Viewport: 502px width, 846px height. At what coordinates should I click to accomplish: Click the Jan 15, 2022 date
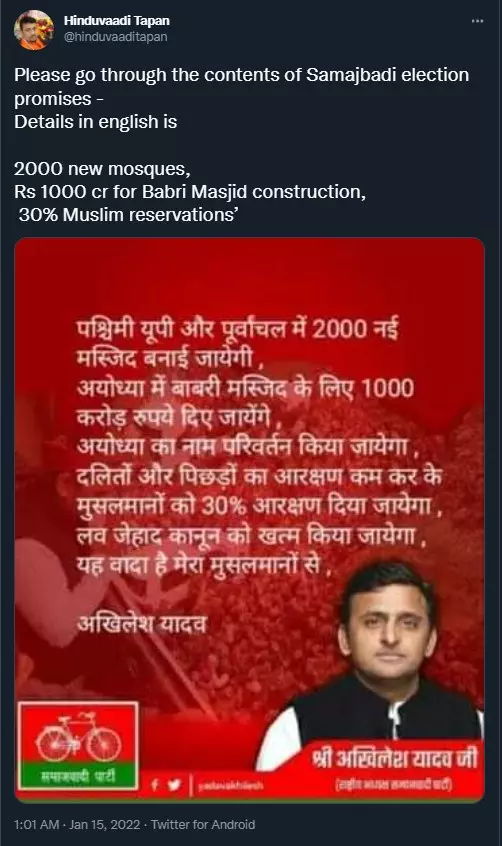(105, 824)
